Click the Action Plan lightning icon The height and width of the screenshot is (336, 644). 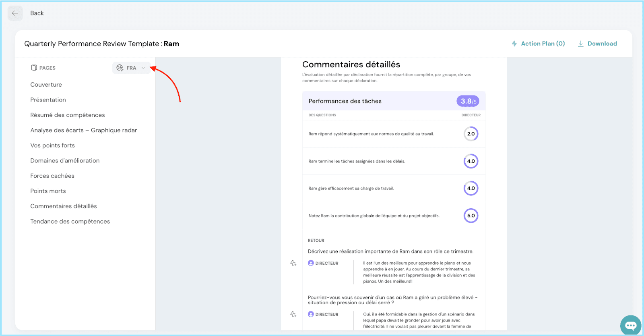pos(514,44)
